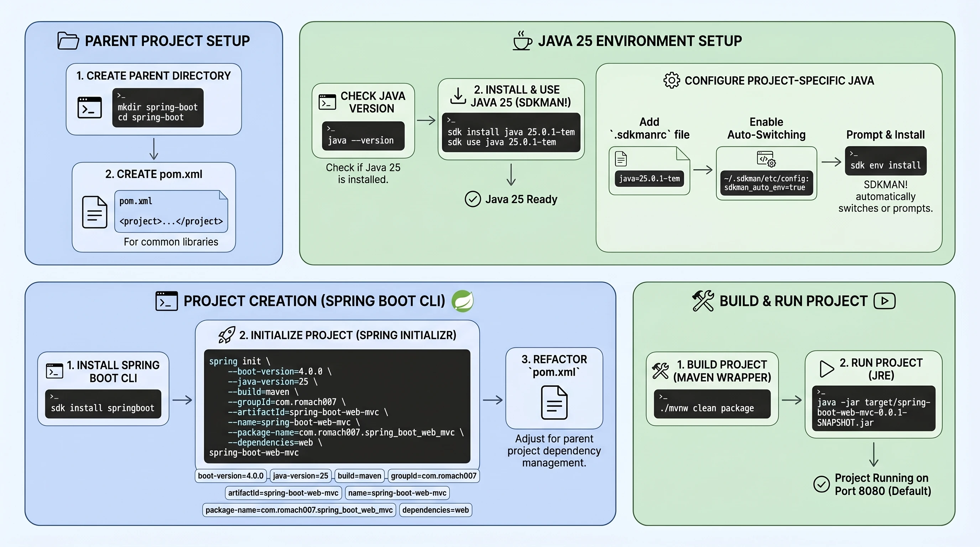
Task: Click 'Project Running on Port 8080 (Default)' text
Action: (x=883, y=484)
